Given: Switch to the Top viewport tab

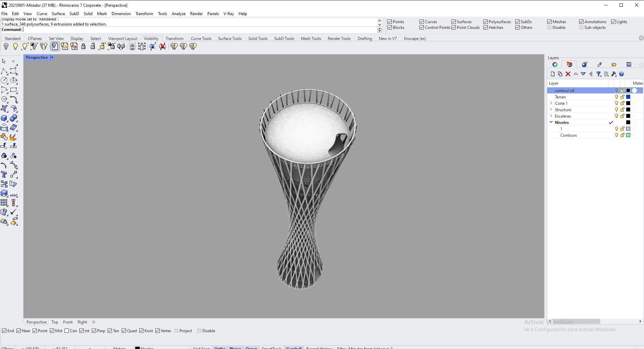Looking at the screenshot, I should (55, 322).
